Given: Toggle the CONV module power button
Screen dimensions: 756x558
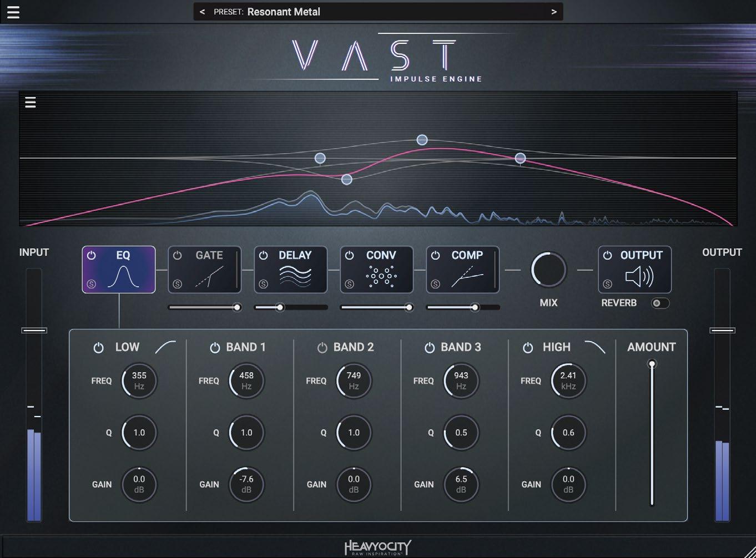Looking at the screenshot, I should [350, 255].
